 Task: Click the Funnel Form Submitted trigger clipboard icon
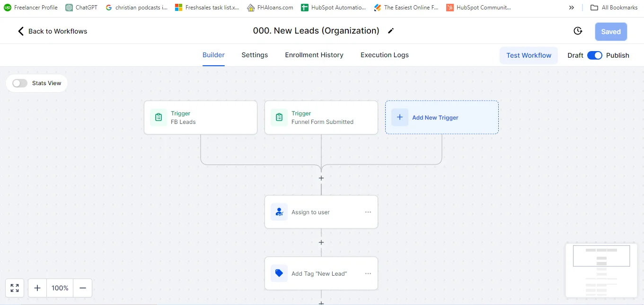point(279,117)
